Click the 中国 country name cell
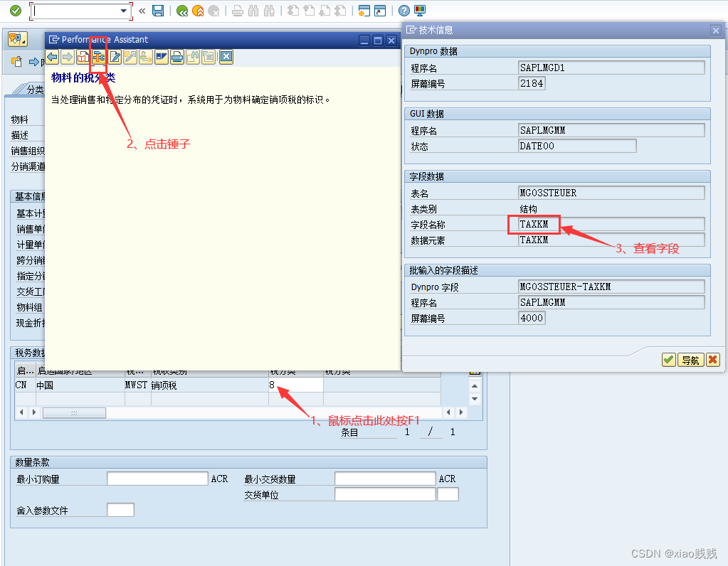The height and width of the screenshot is (566, 728). (80, 385)
